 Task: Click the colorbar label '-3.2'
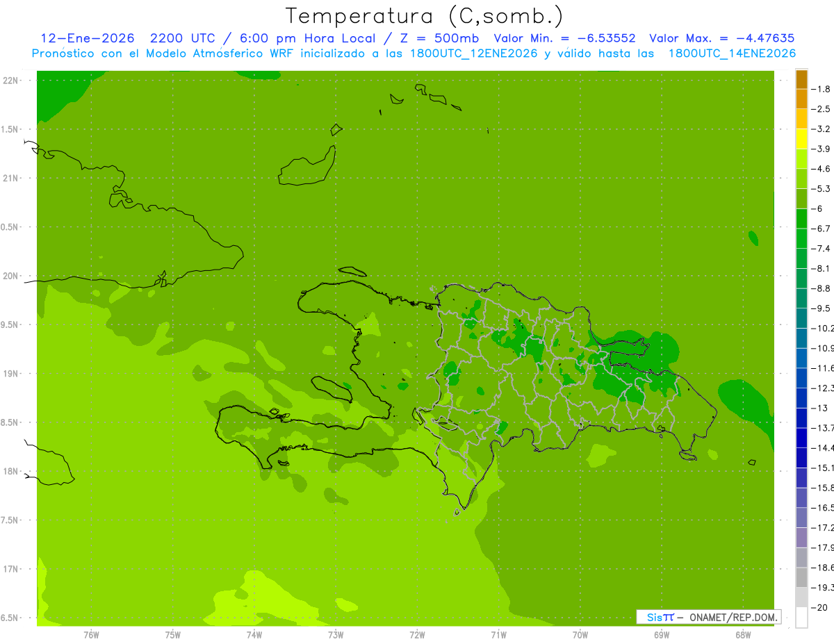tap(821, 129)
